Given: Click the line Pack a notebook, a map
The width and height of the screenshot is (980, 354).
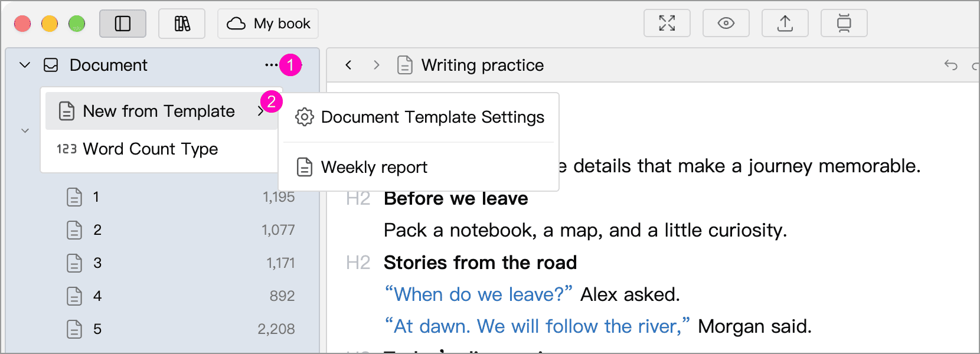Looking at the screenshot, I should 585,230.
